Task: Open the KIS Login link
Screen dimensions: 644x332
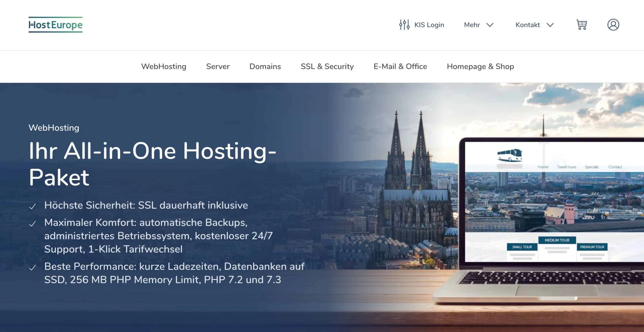Action: coord(429,25)
